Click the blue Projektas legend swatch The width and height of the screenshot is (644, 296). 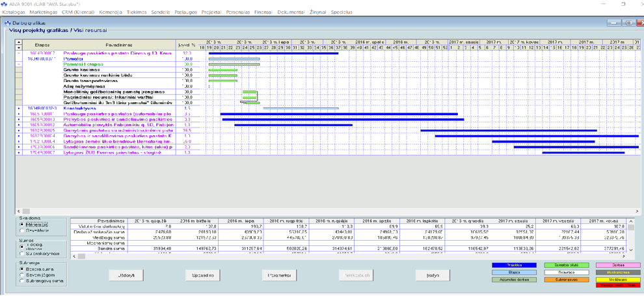pos(514,265)
